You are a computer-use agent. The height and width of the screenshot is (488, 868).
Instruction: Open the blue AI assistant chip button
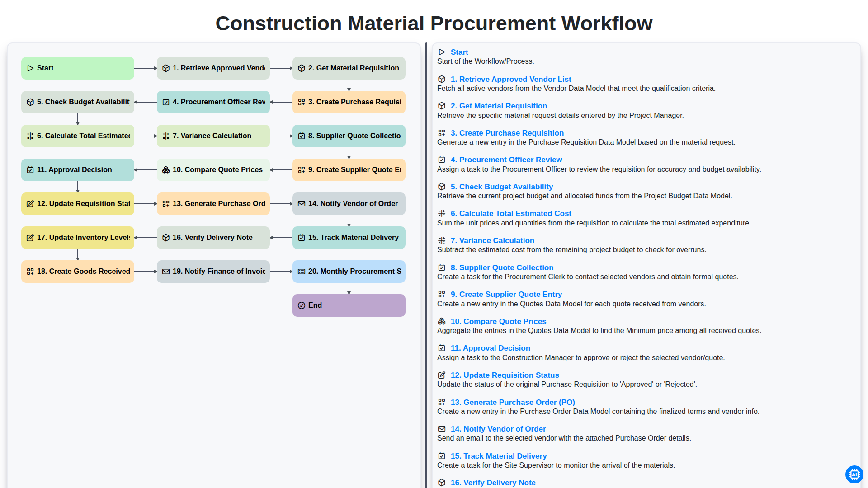point(854,474)
